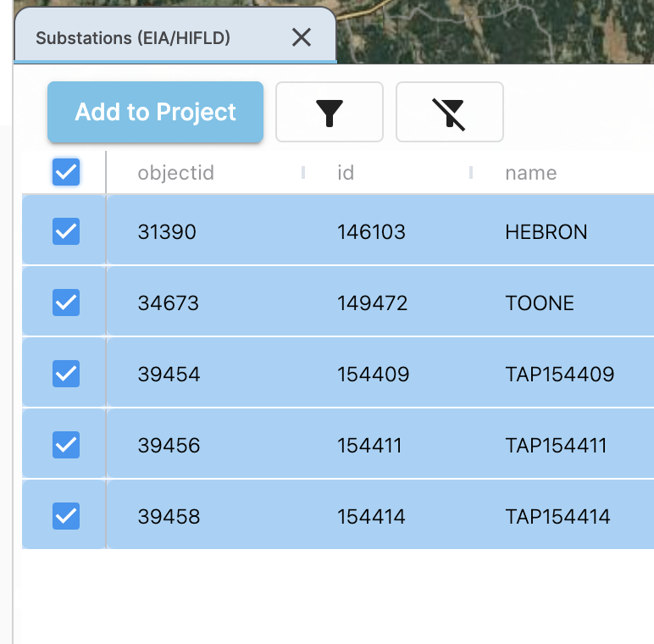The image size is (654, 644).
Task: Uncheck the TOONE row checkbox
Action: [66, 303]
